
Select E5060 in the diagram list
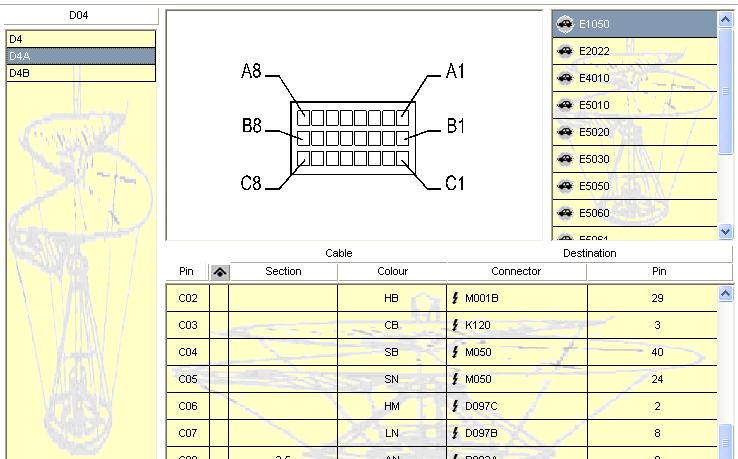click(x=634, y=213)
